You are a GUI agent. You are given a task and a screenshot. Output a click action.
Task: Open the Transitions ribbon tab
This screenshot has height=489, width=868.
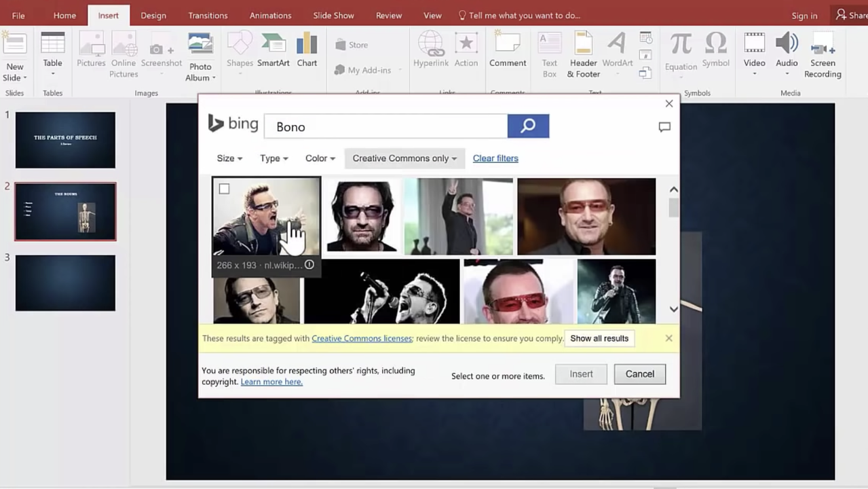(x=208, y=15)
